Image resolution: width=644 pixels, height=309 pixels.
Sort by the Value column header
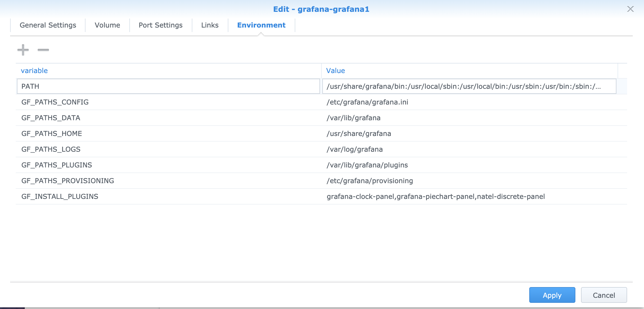(335, 71)
